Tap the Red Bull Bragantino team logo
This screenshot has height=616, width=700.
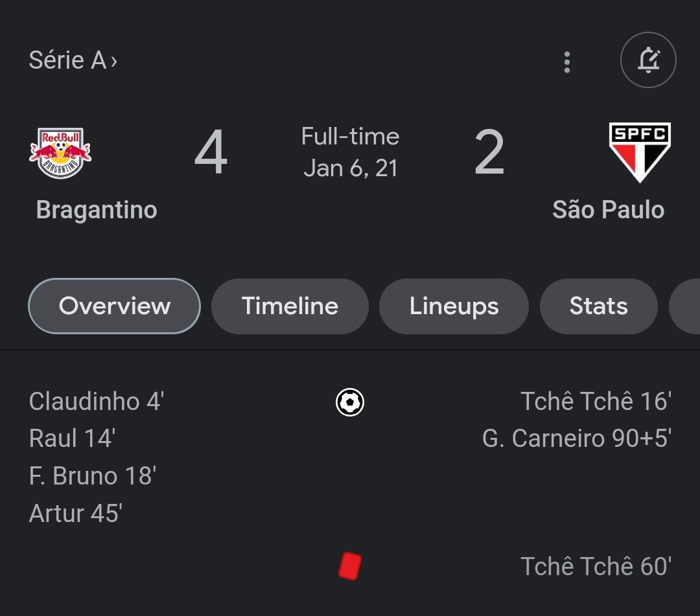click(x=60, y=153)
